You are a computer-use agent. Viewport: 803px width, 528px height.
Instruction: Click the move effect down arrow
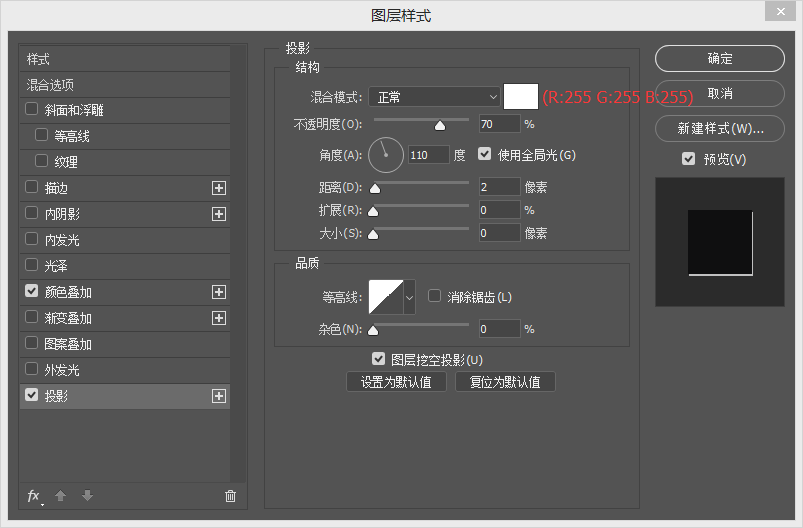[x=87, y=496]
